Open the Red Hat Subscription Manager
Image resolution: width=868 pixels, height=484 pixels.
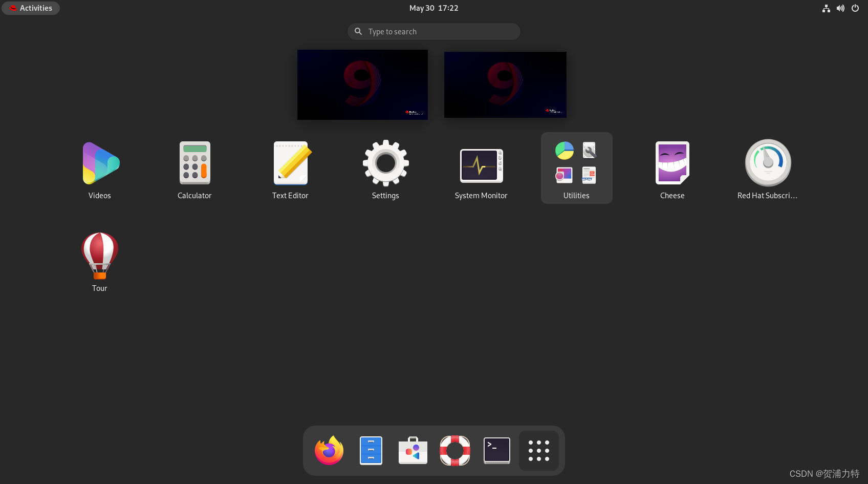coord(768,163)
